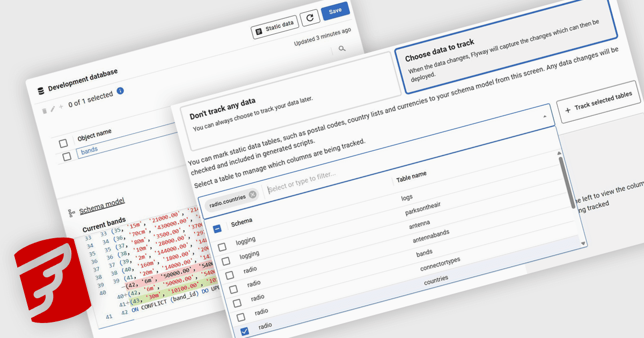This screenshot has height=338, width=644.
Task: Select the antenna table name
Action: [x=419, y=224]
